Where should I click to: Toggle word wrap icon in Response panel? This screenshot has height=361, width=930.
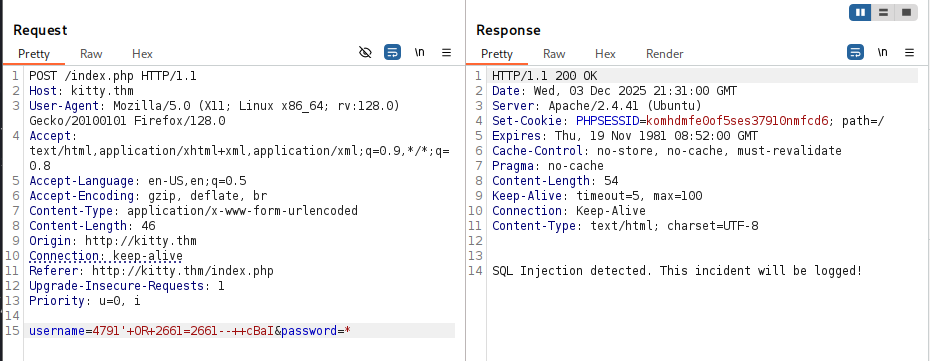pos(855,53)
